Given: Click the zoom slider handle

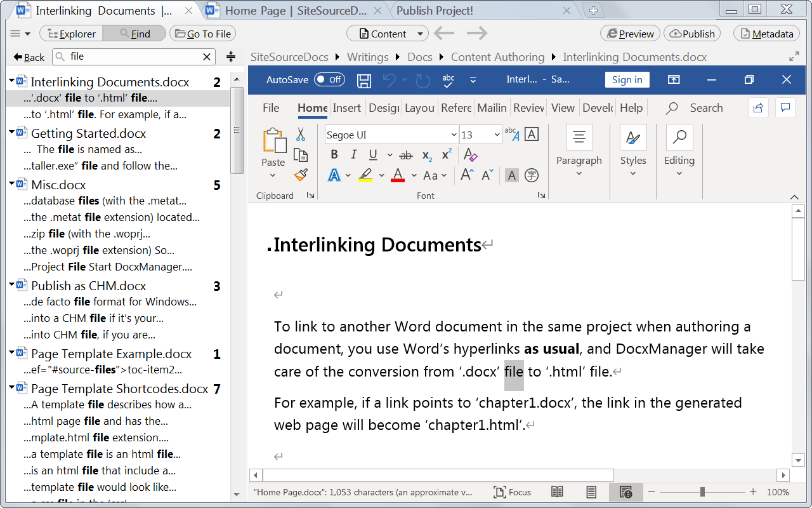Looking at the screenshot, I should (702, 492).
